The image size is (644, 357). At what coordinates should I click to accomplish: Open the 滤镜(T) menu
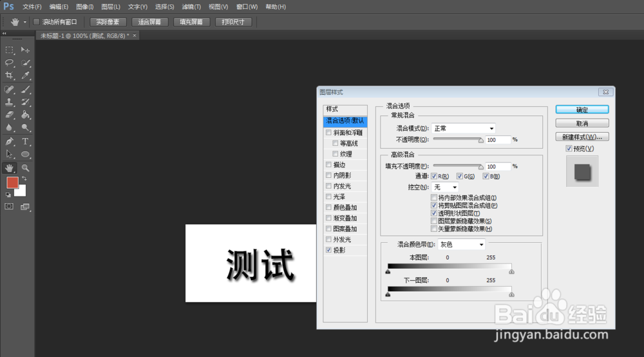(191, 7)
